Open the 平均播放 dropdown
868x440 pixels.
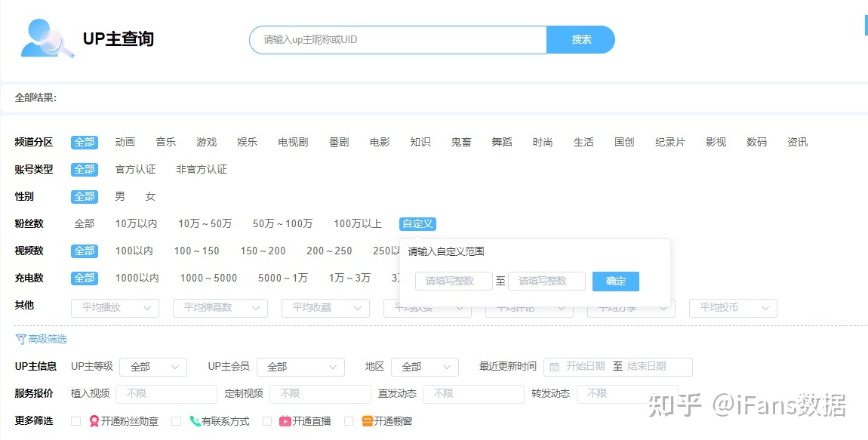pos(115,308)
